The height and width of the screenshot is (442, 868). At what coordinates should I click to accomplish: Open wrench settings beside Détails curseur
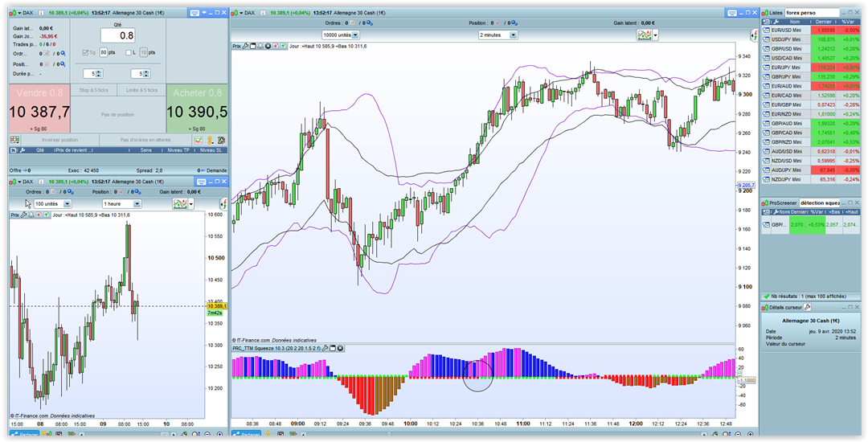(807, 307)
